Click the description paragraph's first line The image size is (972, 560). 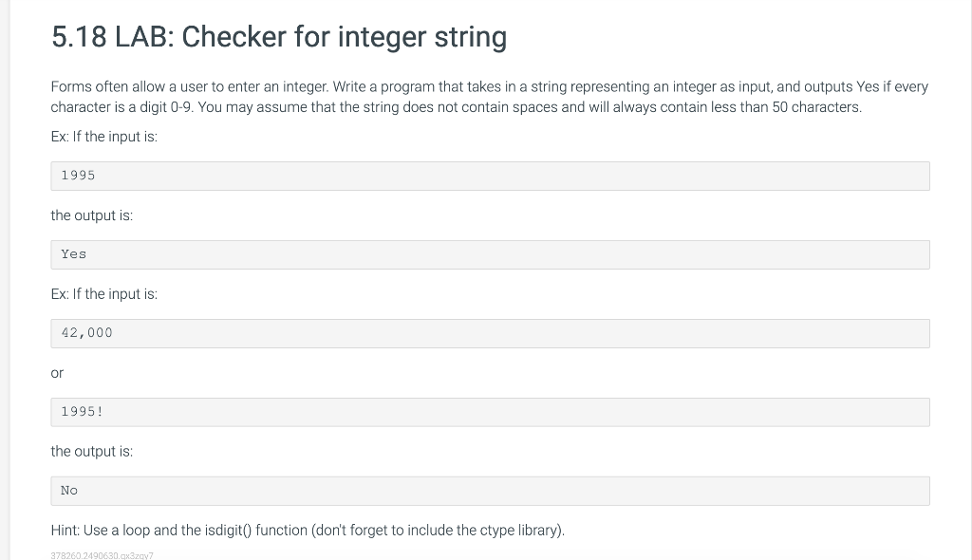click(489, 86)
